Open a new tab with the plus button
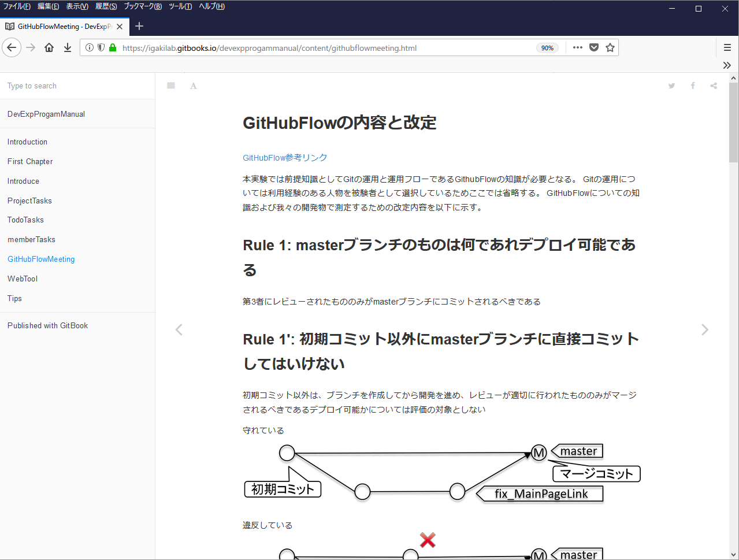This screenshot has width=739, height=560. [139, 26]
